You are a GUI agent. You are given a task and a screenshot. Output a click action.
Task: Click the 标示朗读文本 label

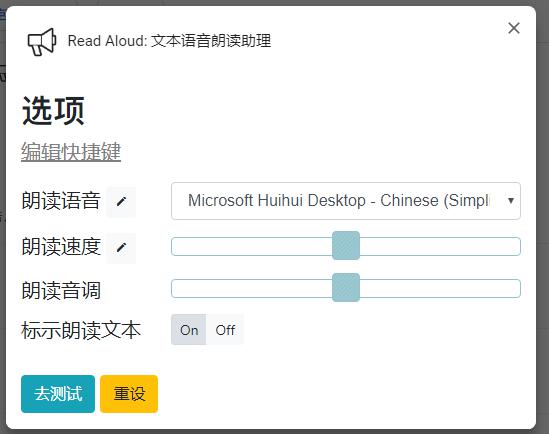81,330
